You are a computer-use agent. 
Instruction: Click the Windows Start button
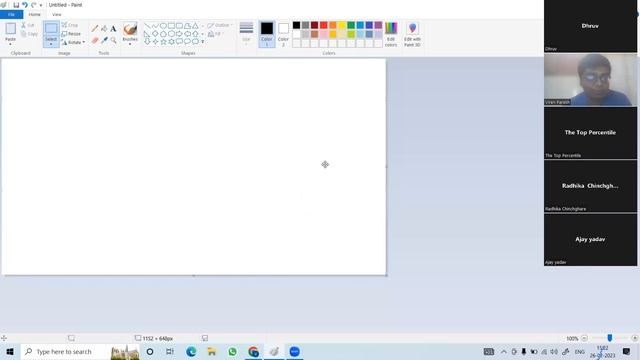[x=10, y=351]
